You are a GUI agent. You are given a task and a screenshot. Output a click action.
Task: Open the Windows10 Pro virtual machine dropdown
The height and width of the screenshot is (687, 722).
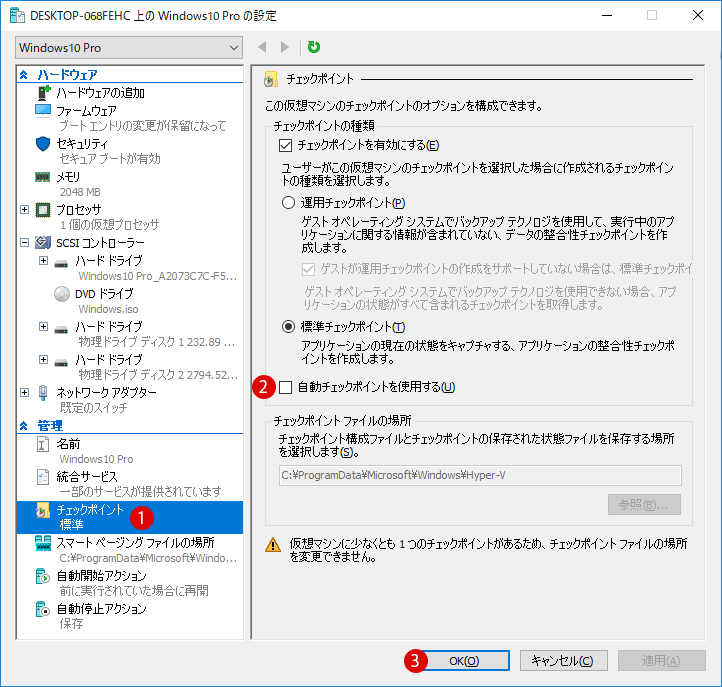pos(129,48)
